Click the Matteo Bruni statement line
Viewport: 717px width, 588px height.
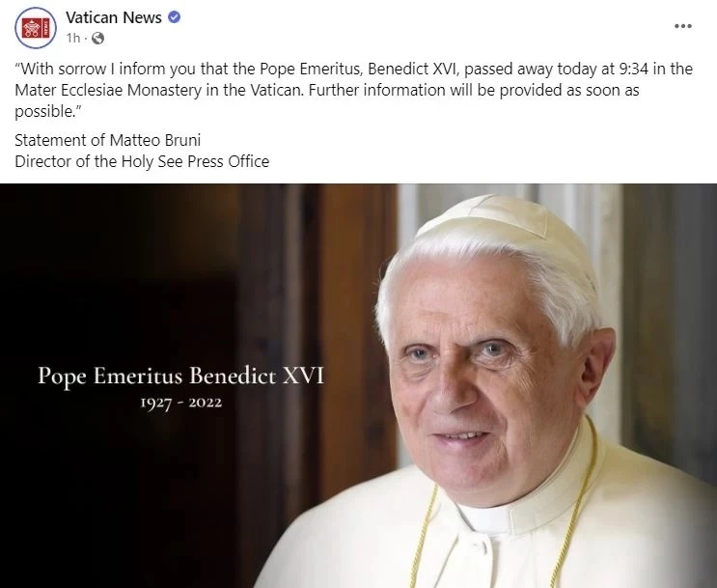[107, 140]
